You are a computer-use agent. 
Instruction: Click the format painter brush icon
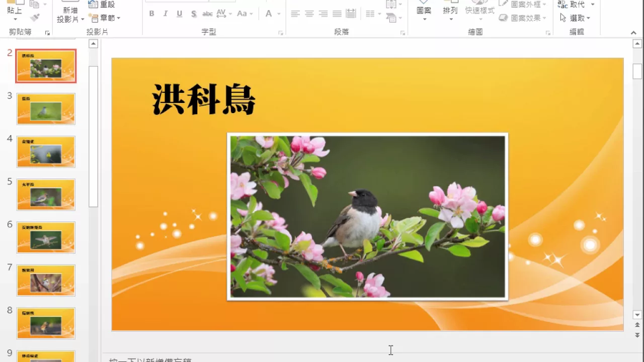tap(35, 18)
